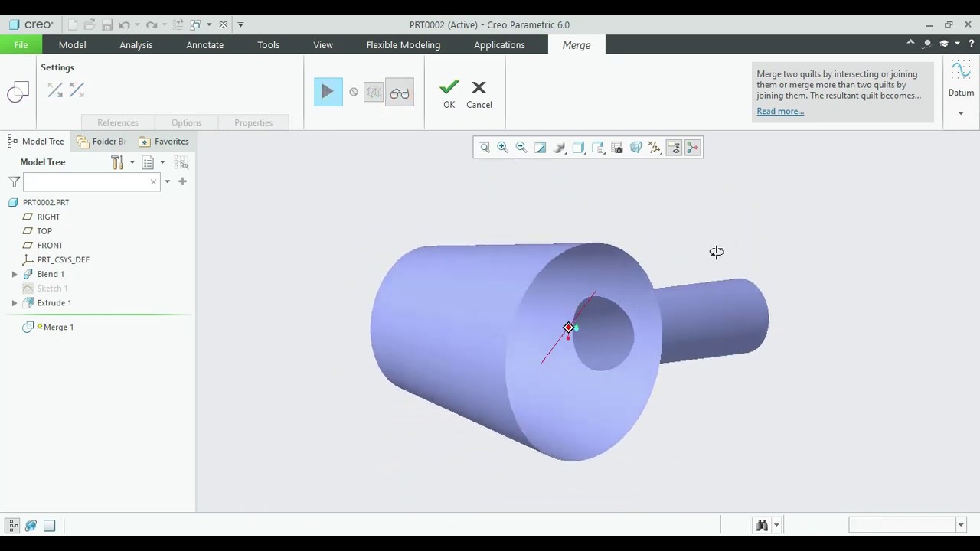The image size is (980, 551).
Task: Clear the Model Tree search field
Action: click(x=153, y=181)
